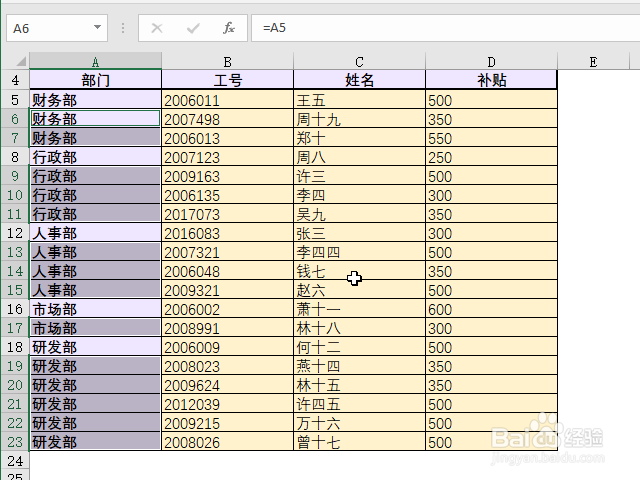Click employee ID 2008026

pyautogui.click(x=192, y=442)
